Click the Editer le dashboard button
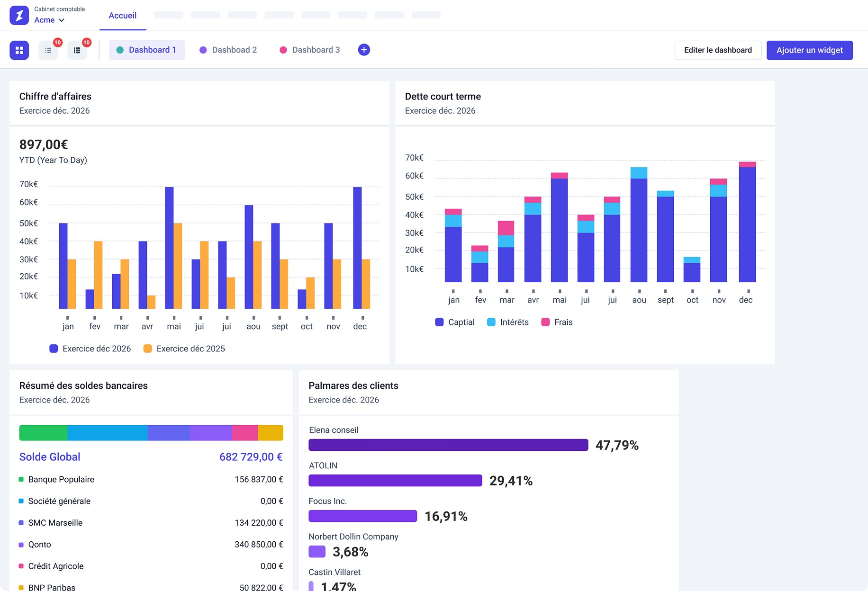 717,50
